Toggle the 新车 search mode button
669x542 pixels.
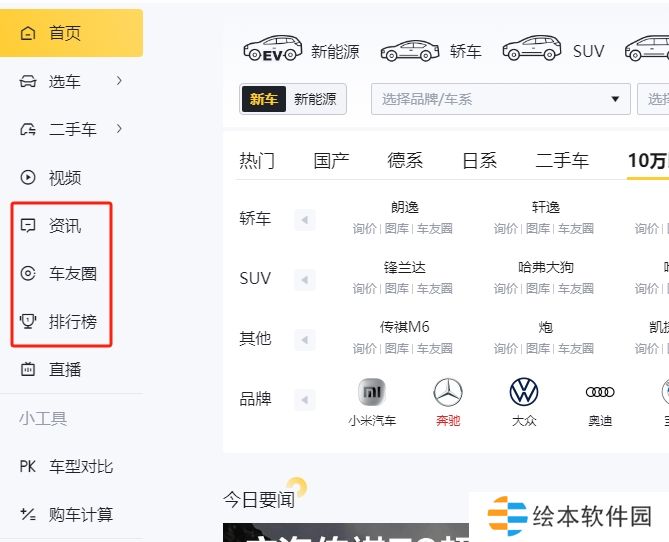(264, 99)
